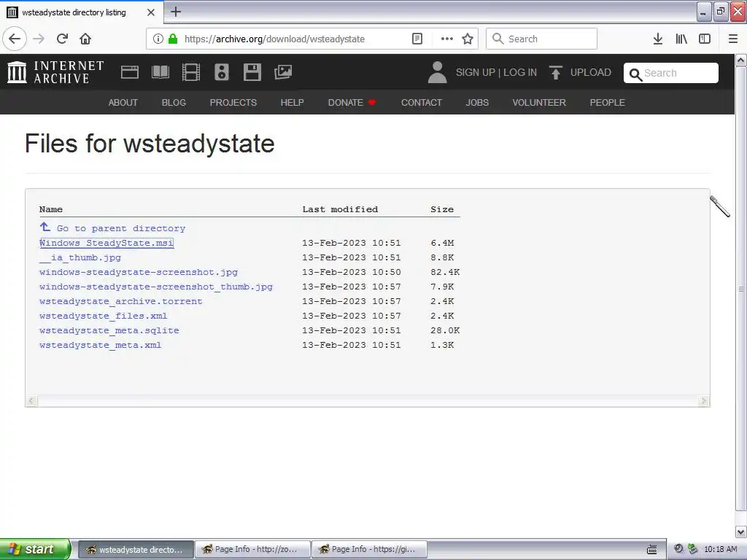Open wsteadystate_archive.torrent link
747x560 pixels.
point(120,301)
